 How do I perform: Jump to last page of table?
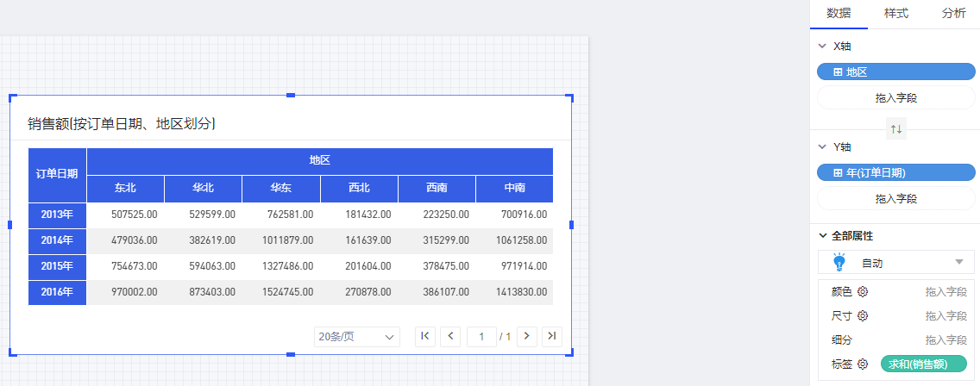[x=552, y=336]
